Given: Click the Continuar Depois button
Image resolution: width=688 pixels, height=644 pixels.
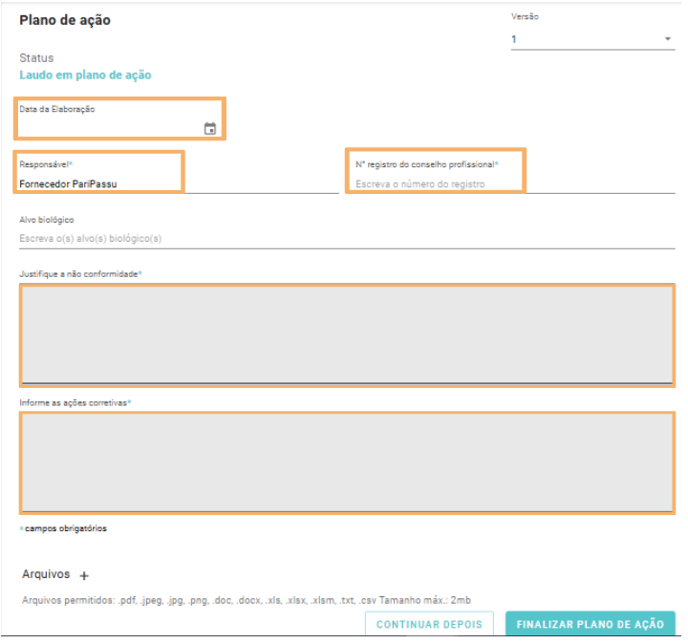Looking at the screenshot, I should [429, 624].
